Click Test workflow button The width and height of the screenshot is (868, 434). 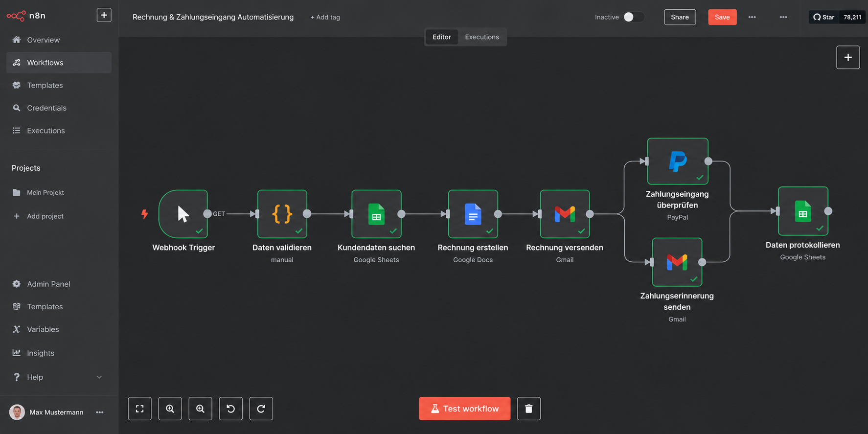(x=464, y=409)
